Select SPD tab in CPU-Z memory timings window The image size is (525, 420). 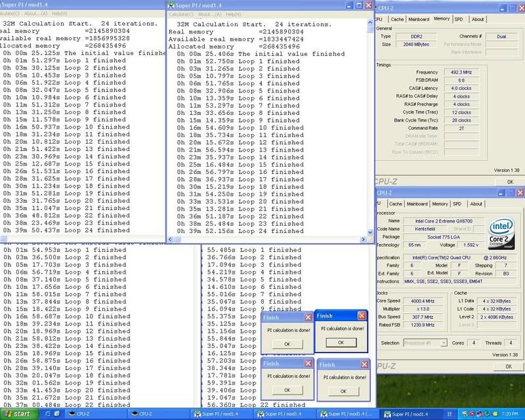coord(459,20)
